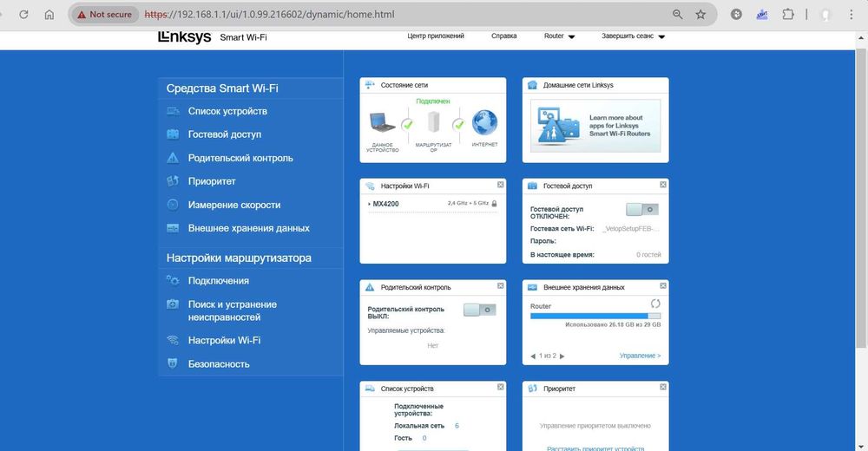Click the Внешнее хранения данных sidebar icon
The image size is (868, 451).
(173, 229)
